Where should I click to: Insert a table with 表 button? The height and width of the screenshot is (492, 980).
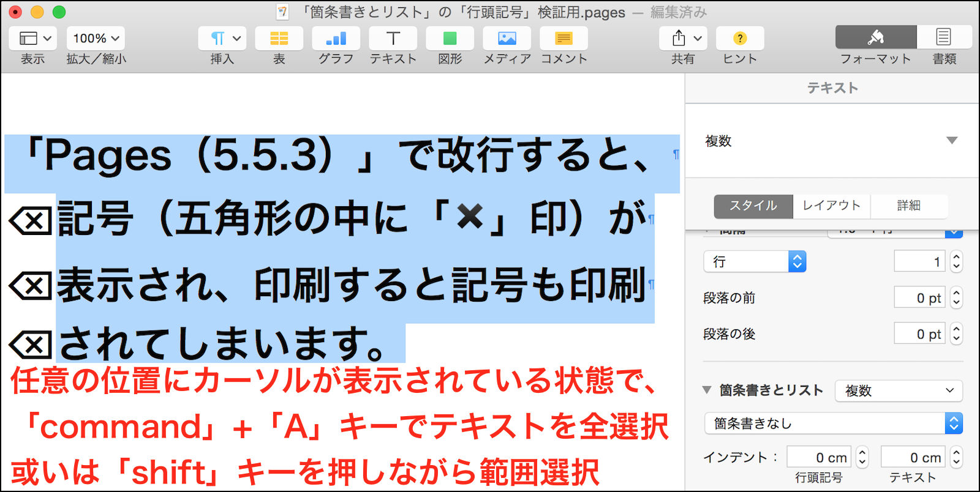coord(279,39)
